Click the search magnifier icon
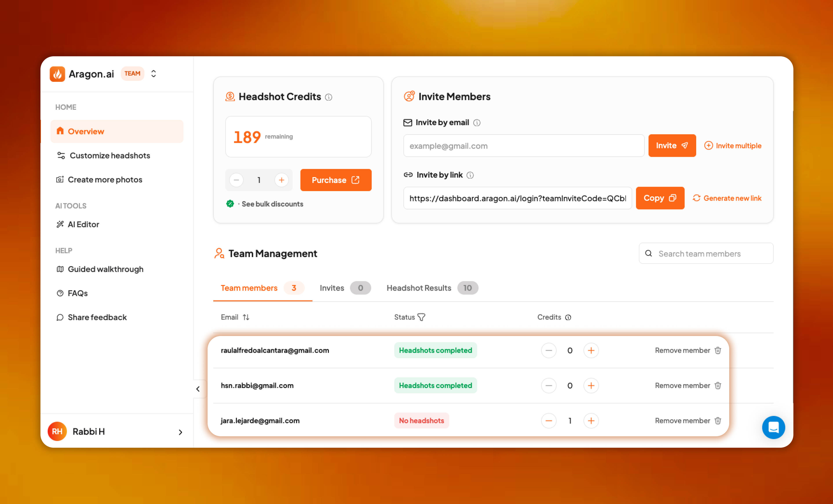The width and height of the screenshot is (833, 504). (648, 253)
